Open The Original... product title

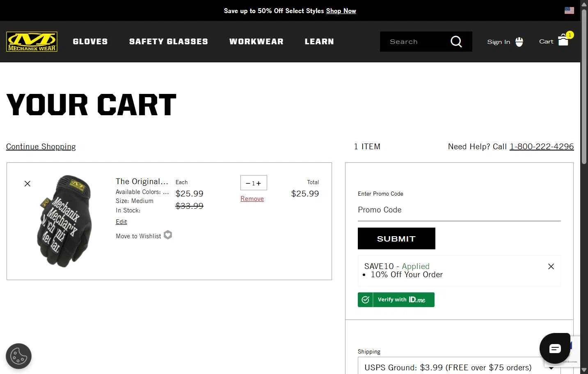coord(142,181)
